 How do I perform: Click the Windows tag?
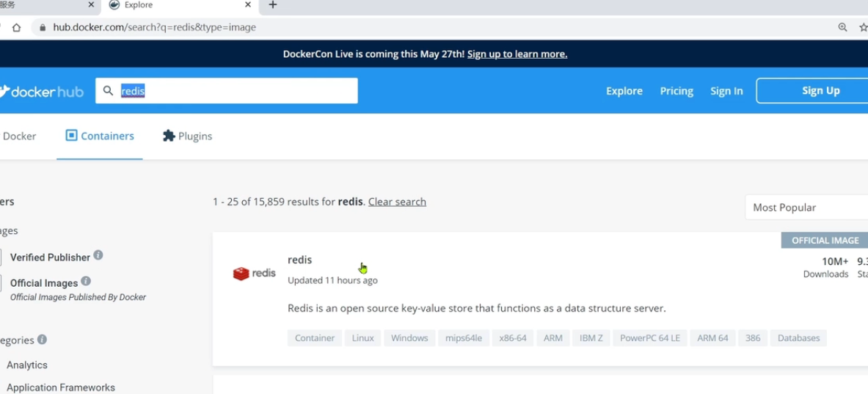coord(409,338)
